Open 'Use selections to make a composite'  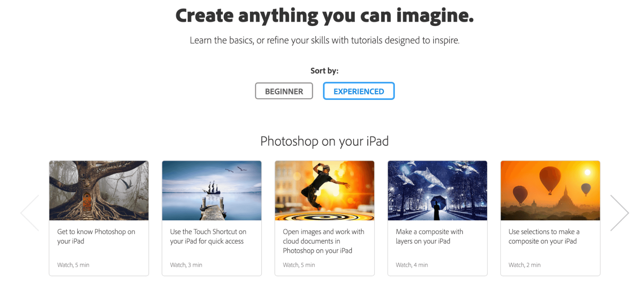click(x=544, y=236)
